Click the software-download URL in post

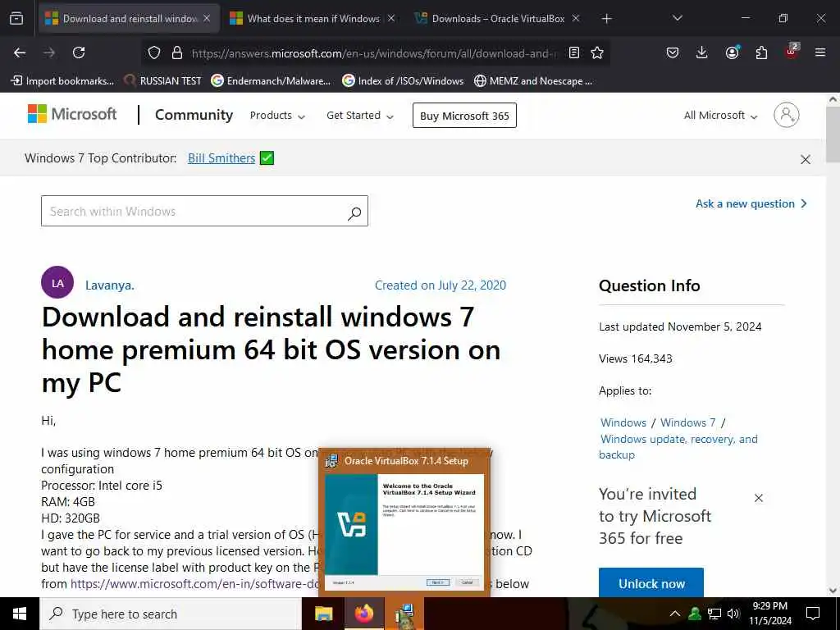coord(194,584)
